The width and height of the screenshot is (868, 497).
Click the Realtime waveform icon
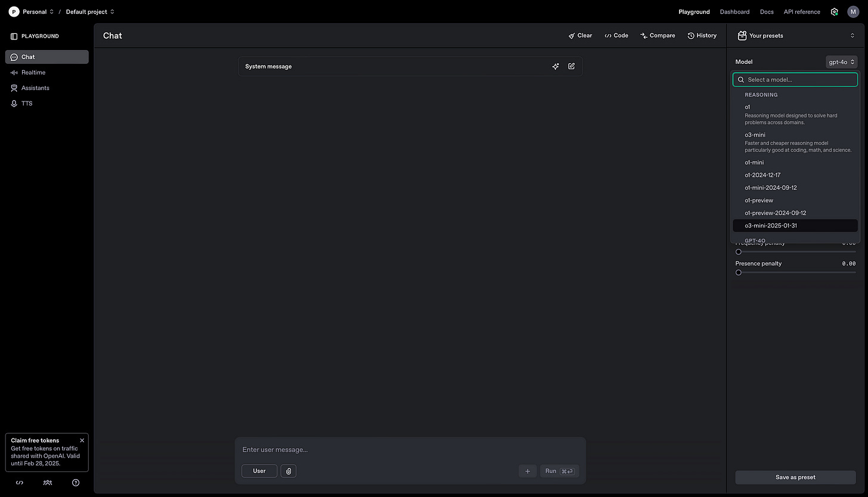pyautogui.click(x=14, y=73)
